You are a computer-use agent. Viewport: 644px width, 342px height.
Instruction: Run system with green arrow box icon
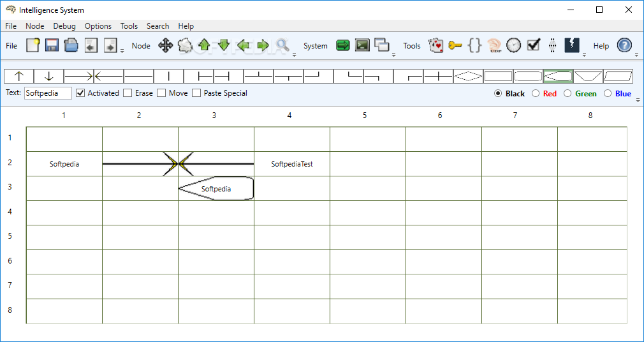point(342,45)
